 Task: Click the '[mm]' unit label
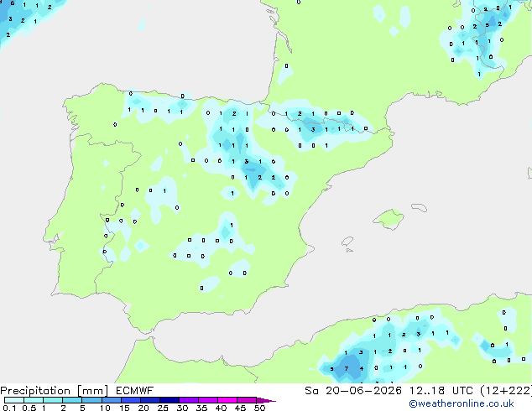pyautogui.click(x=92, y=391)
